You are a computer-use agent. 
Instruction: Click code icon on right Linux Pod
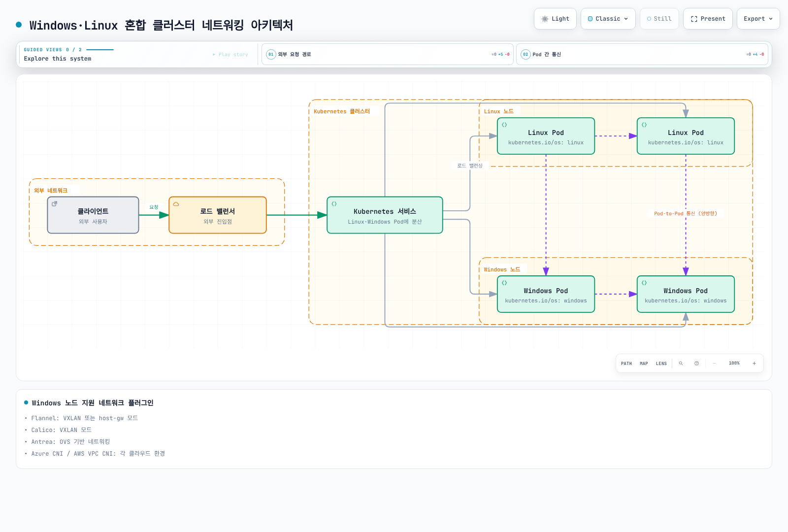click(x=644, y=125)
